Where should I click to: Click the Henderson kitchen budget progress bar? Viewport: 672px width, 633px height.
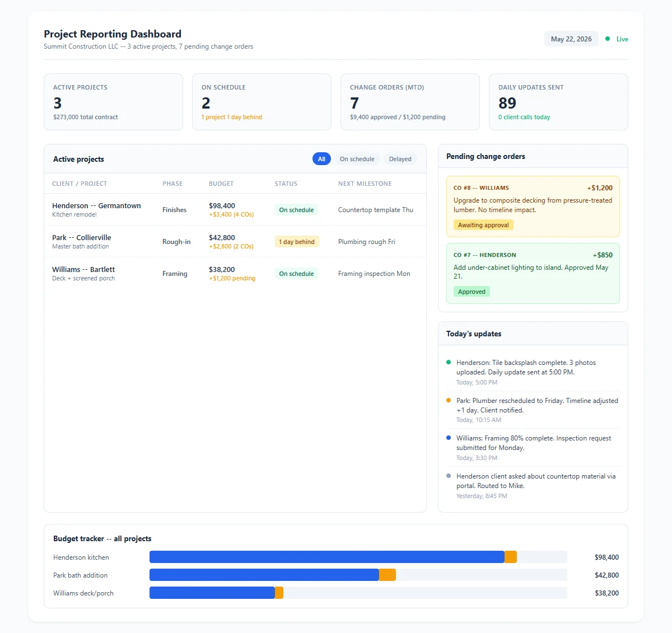(x=358, y=557)
